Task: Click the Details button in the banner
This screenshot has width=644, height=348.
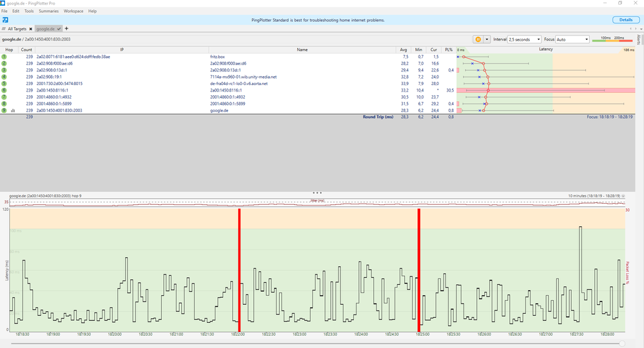Action: tap(625, 20)
